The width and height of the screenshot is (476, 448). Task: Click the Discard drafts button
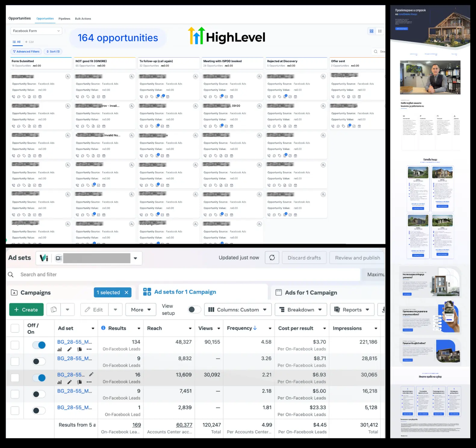click(304, 258)
